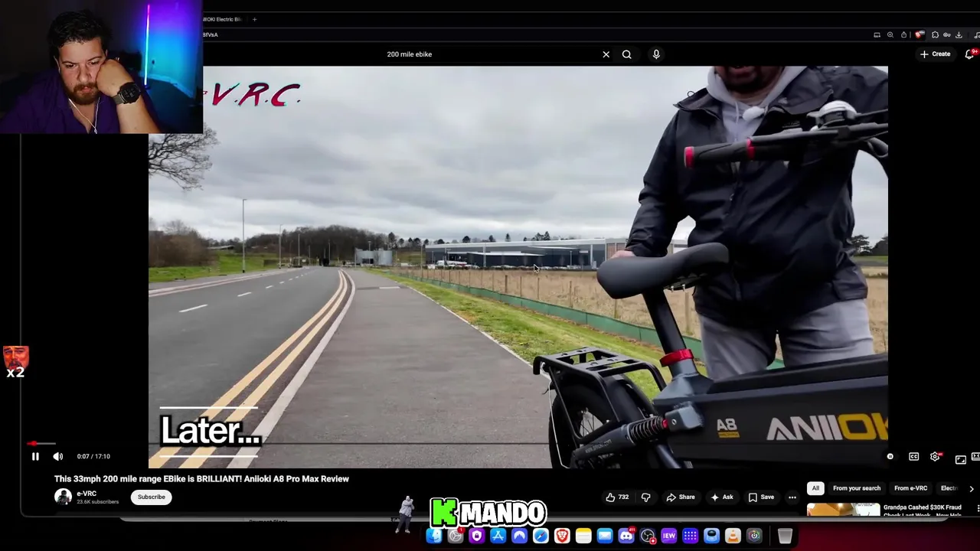Open NordVPN in the dock
980x551 pixels.
(519, 536)
